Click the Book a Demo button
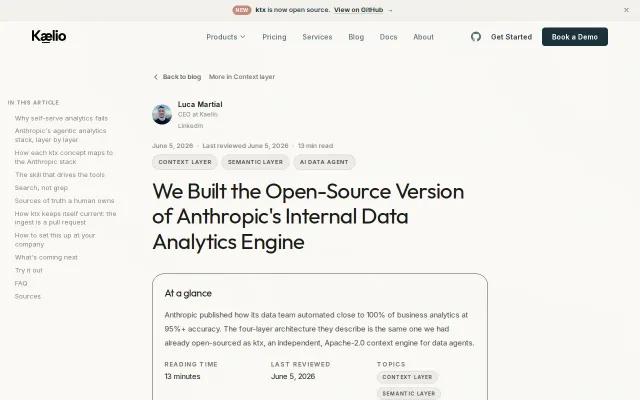640x400 pixels. tap(575, 37)
